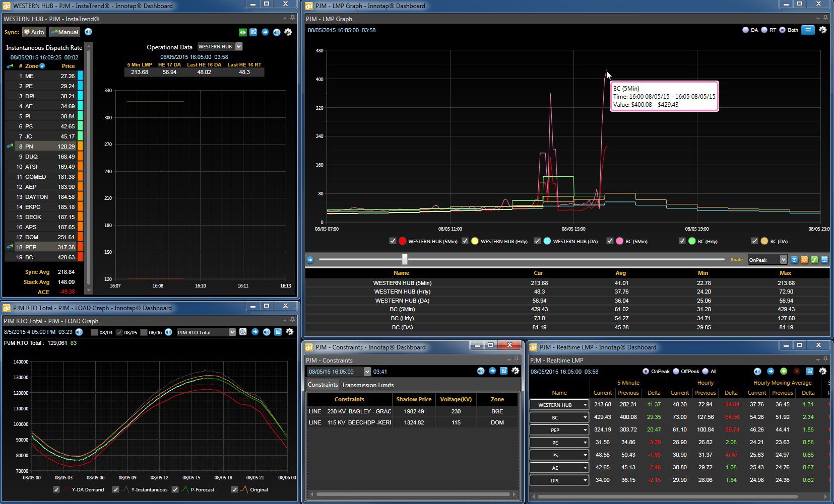Click green line-chart icon in LMP Graph toolbar

pos(814,260)
